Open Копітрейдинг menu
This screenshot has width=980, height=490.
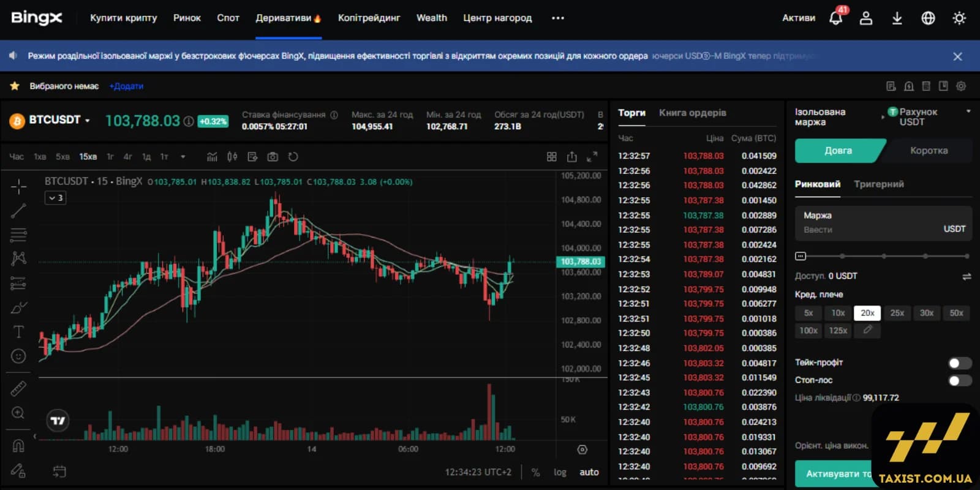coord(369,18)
